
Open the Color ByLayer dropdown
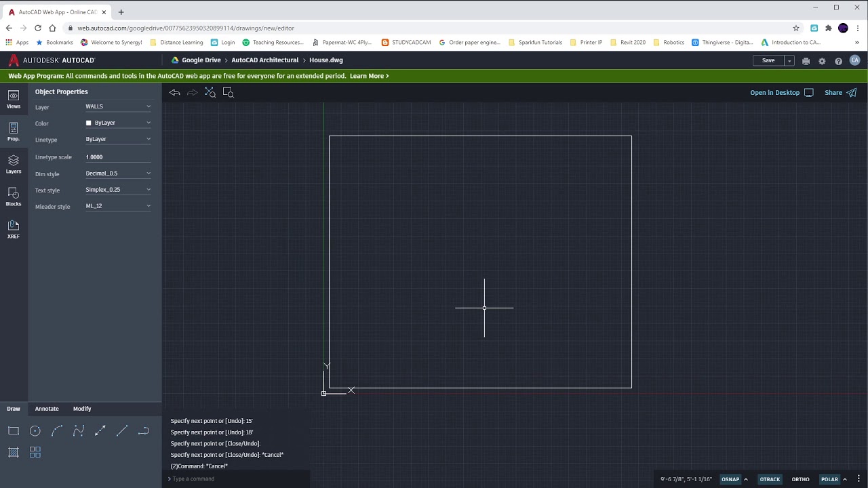coord(118,123)
